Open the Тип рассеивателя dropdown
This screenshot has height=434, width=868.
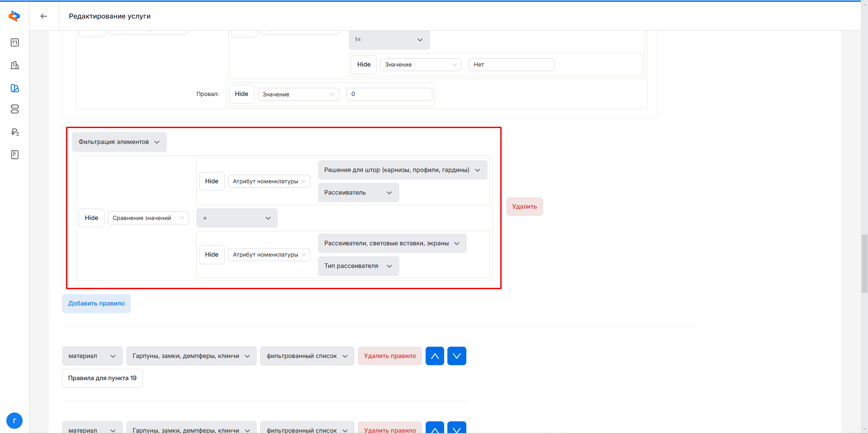coord(358,266)
